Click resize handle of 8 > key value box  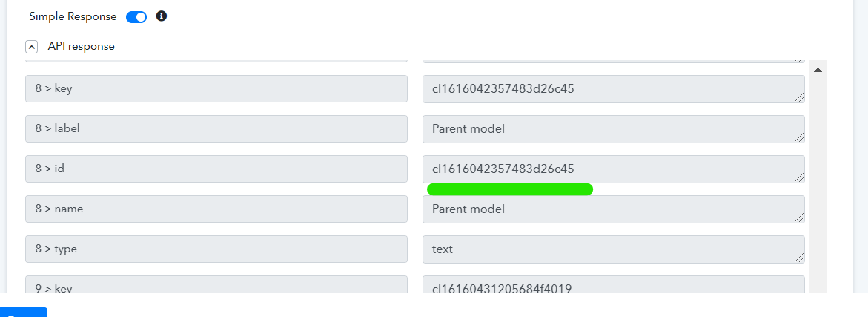pyautogui.click(x=799, y=97)
